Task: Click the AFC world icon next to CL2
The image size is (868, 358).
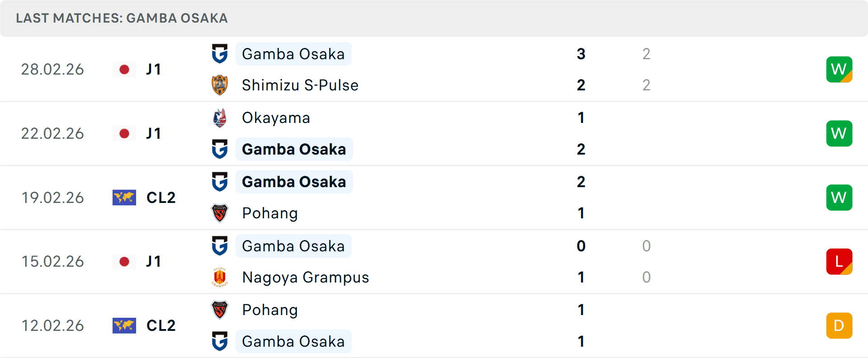Action: point(124,197)
